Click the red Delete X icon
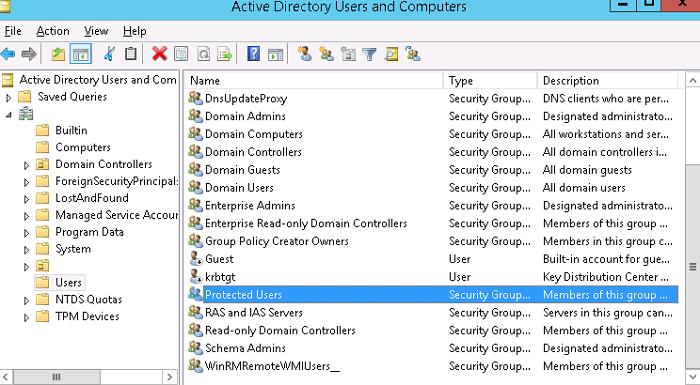The height and width of the screenshot is (385, 700). tap(159, 54)
